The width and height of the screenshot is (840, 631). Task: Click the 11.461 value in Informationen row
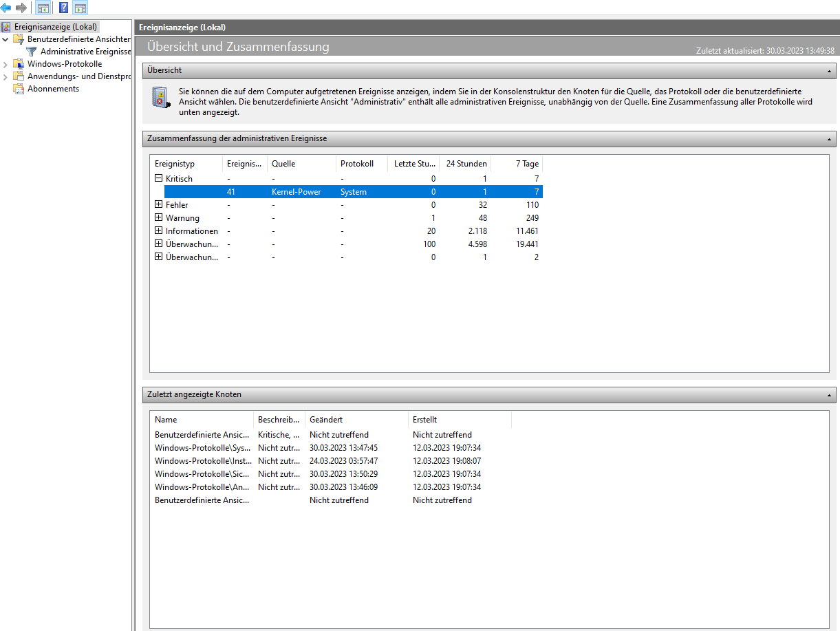click(527, 231)
